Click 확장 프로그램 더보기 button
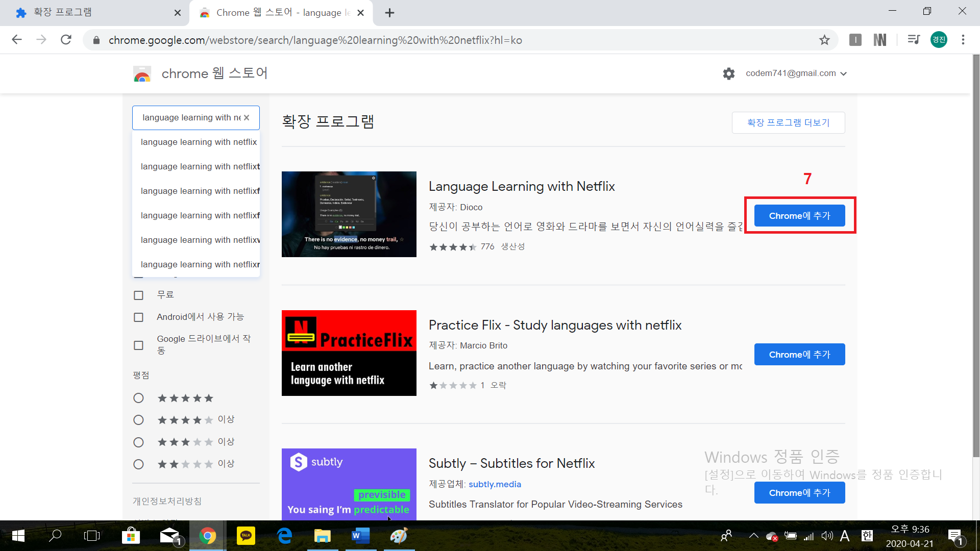Screen dimensions: 980x551 pos(788,122)
